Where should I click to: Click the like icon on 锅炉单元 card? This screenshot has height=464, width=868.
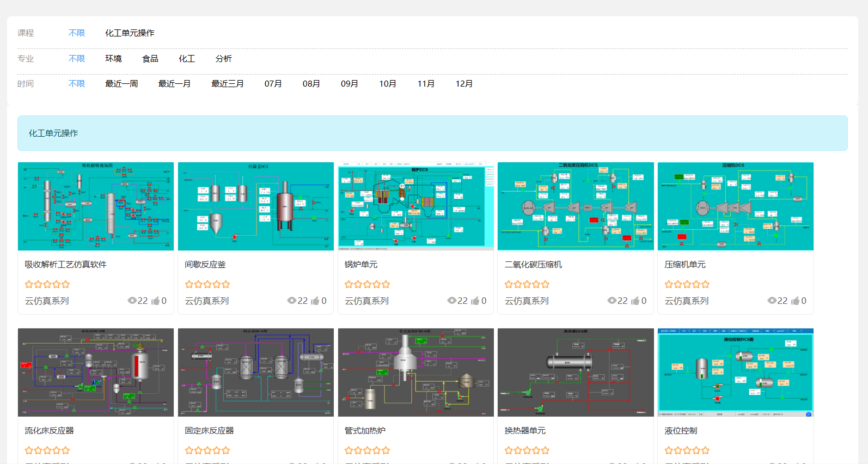(x=475, y=301)
